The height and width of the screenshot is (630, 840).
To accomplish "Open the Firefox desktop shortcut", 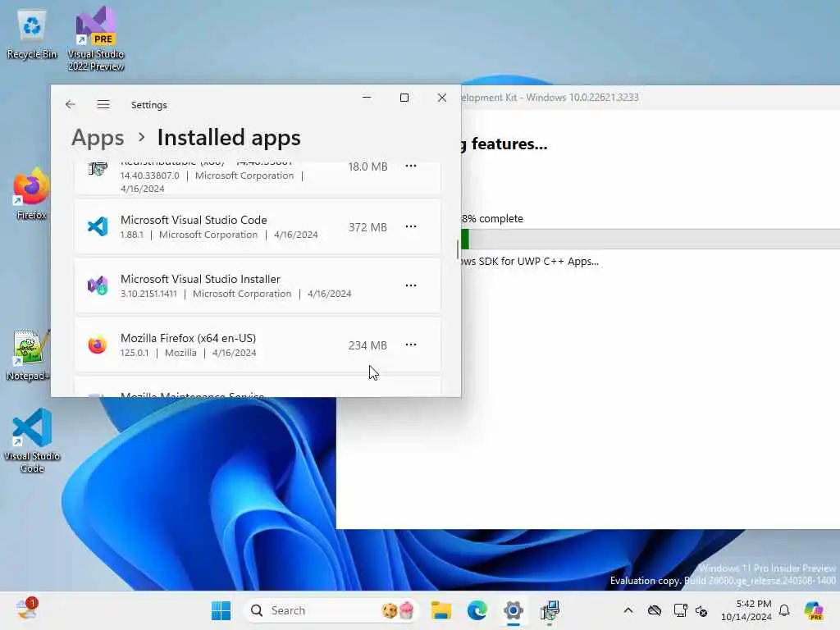I will tap(32, 194).
